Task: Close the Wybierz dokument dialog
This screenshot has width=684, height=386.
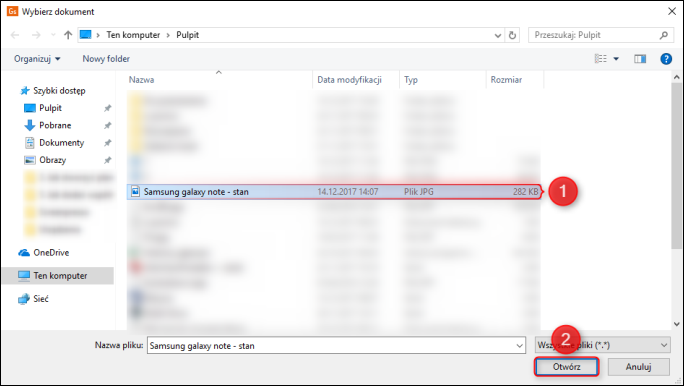Action: coord(672,11)
